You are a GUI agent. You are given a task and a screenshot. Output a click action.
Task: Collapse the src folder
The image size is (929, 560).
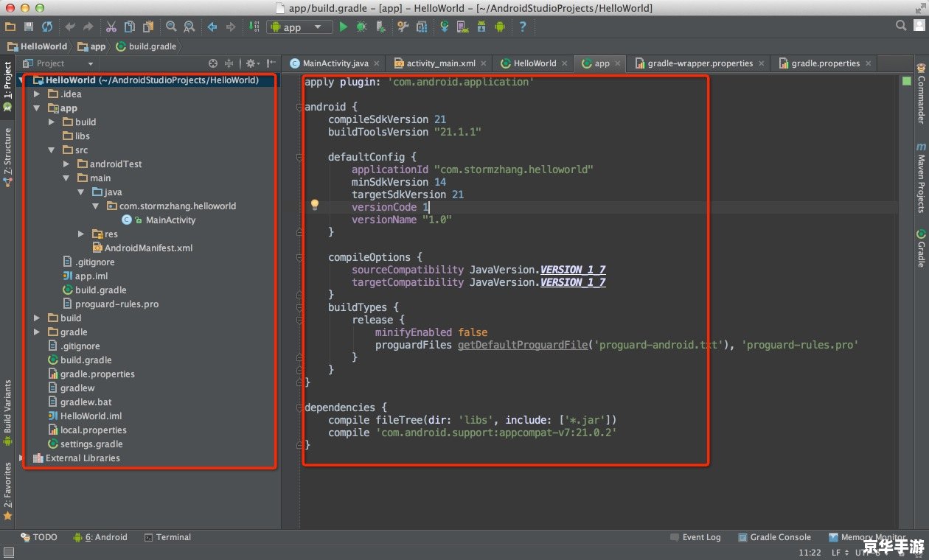[x=51, y=150]
